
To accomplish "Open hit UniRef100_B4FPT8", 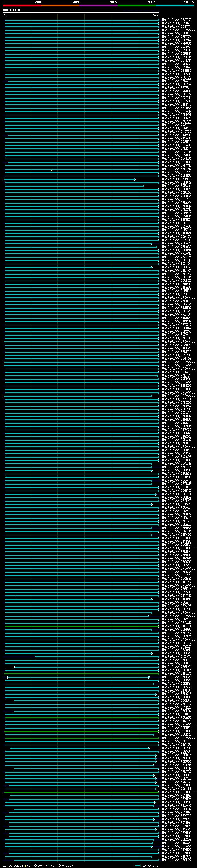I will click(176, 104).
